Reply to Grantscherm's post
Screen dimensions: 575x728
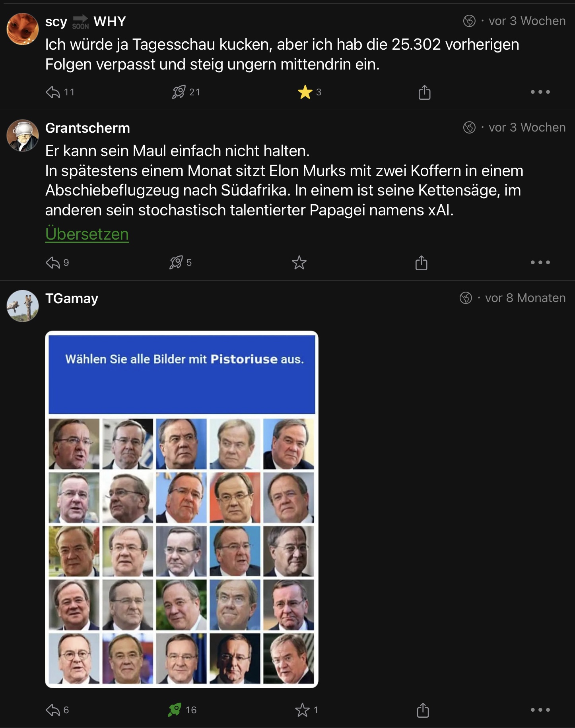[x=53, y=263]
